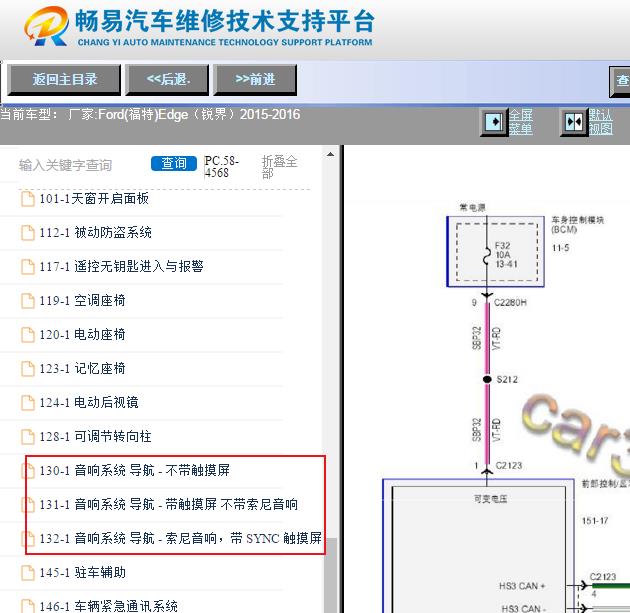
Task: Open 117-1 遥控无钥匙进入与报警
Action: pos(121,266)
